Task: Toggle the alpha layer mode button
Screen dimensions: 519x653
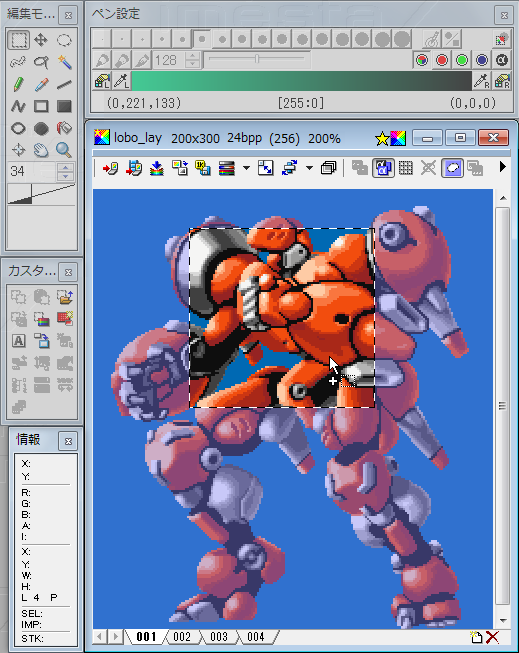Action: coord(383,168)
